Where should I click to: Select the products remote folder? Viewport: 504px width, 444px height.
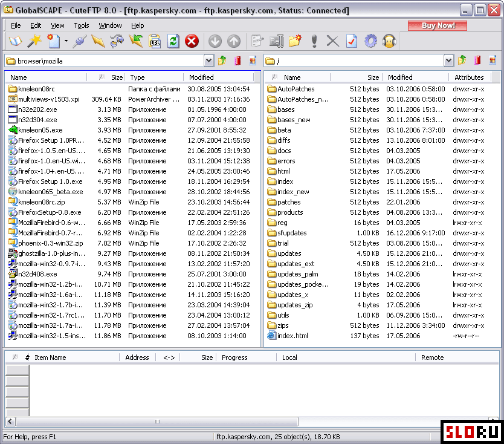click(285, 212)
